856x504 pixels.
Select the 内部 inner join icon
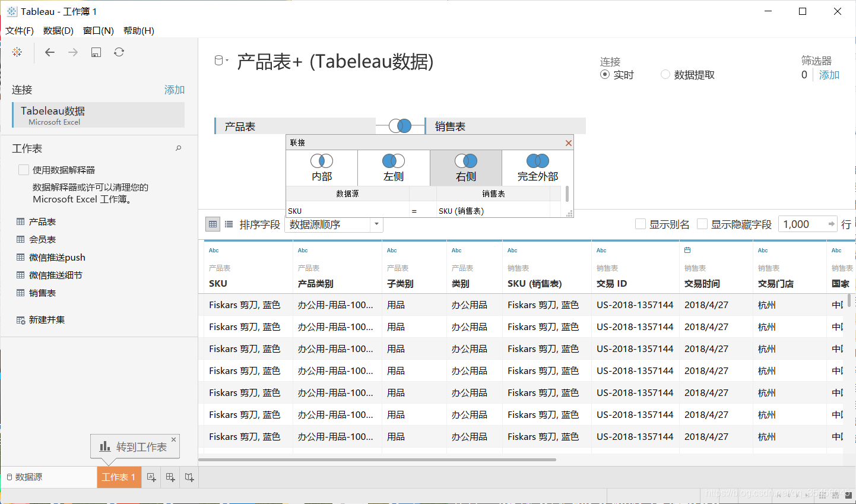(x=322, y=161)
